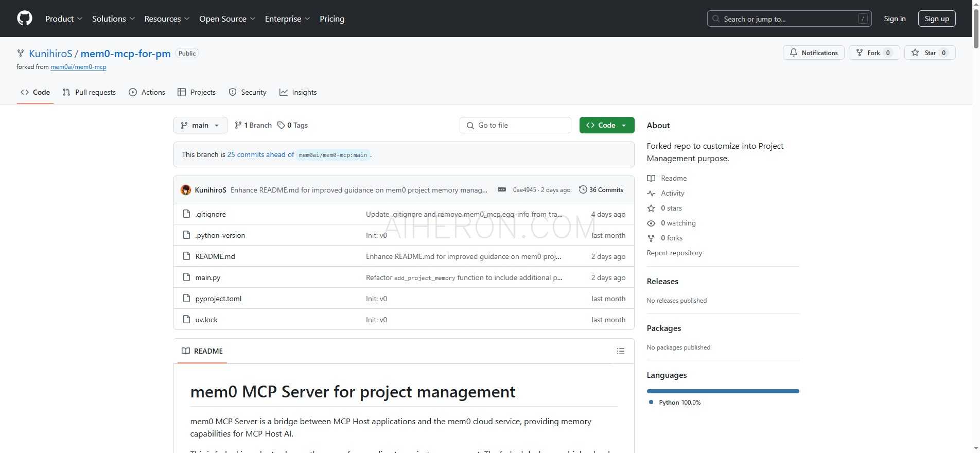Select the Code tab
This screenshot has height=453, width=980.
click(x=35, y=92)
